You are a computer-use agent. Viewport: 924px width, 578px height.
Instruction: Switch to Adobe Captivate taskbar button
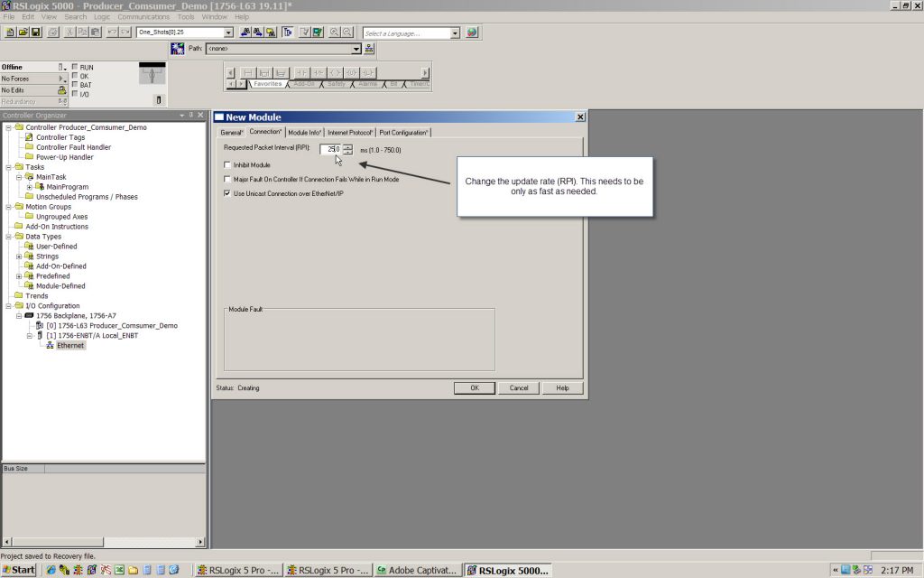(417, 571)
